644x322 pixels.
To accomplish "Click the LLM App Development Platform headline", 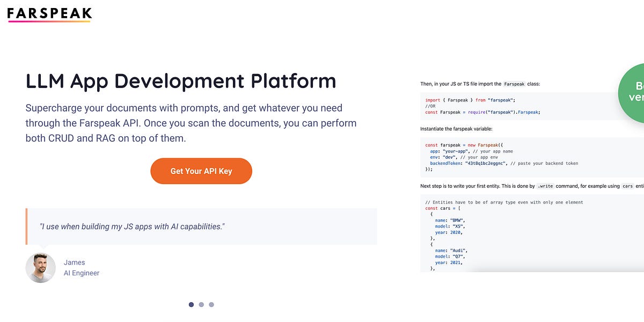I will click(x=181, y=80).
